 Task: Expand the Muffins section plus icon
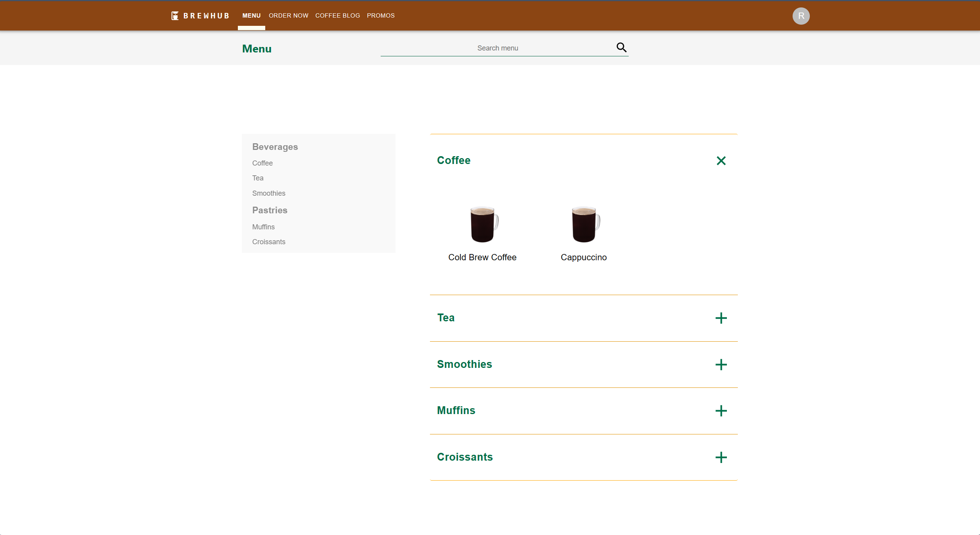pyautogui.click(x=721, y=411)
